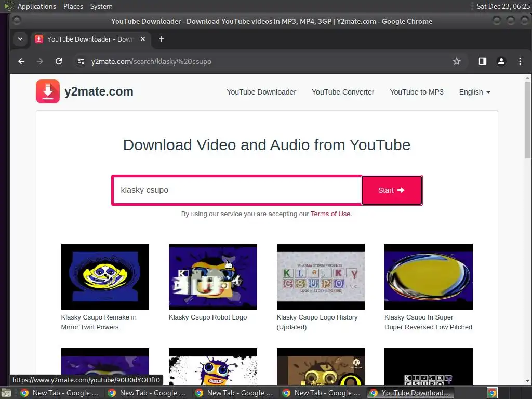Open YouTube Downloader nav link
This screenshot has width=532, height=399.
click(261, 92)
